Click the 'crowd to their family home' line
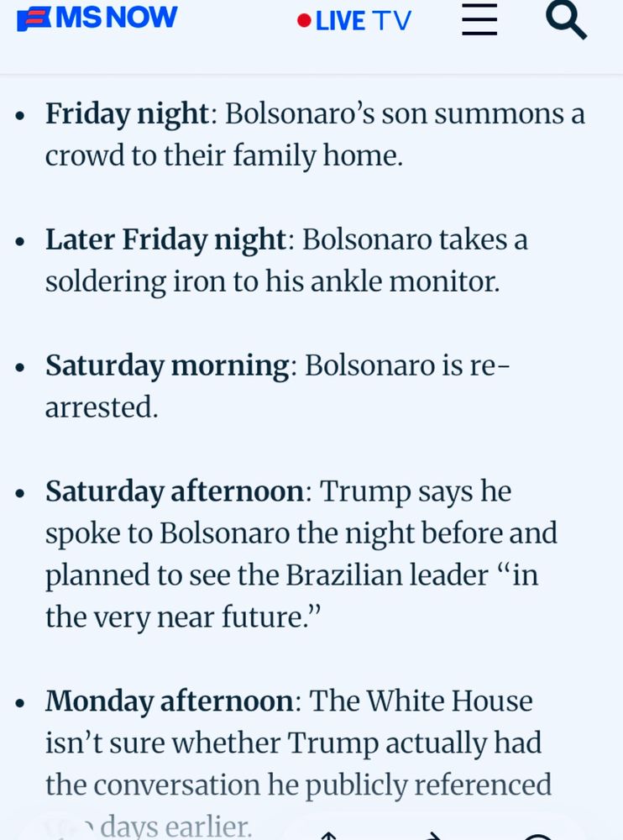This screenshot has width=623, height=840. point(223,156)
